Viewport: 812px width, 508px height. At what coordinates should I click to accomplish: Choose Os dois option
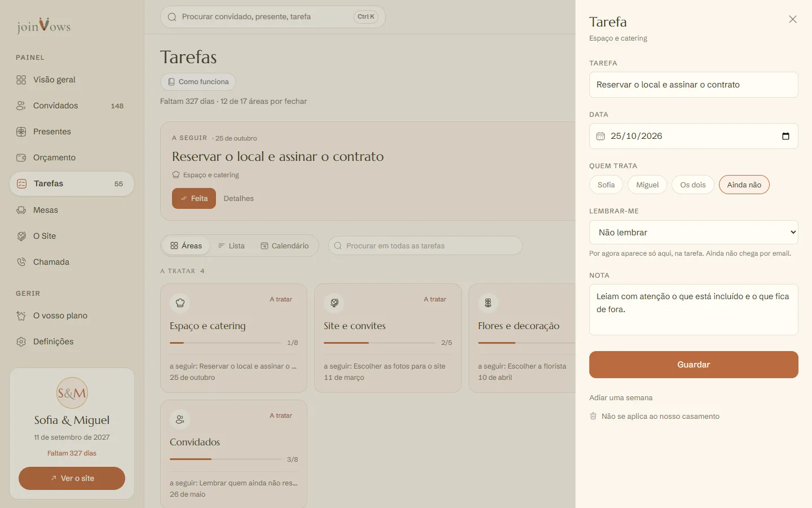tap(692, 185)
